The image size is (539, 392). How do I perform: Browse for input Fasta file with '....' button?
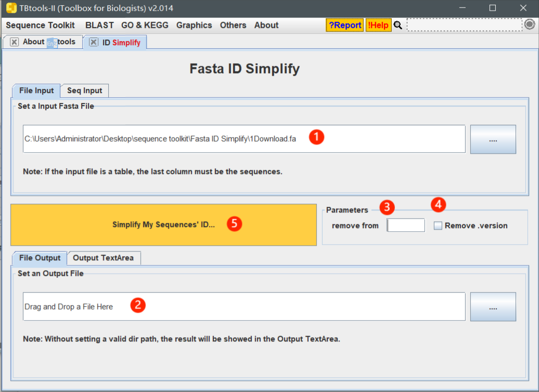493,139
